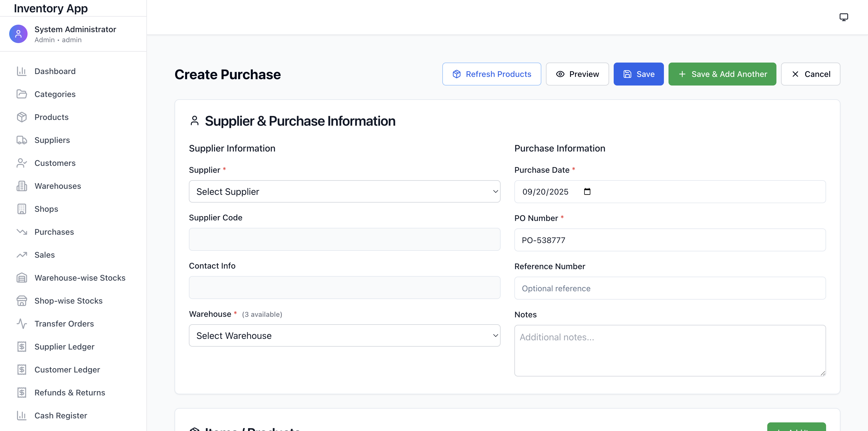The image size is (868, 431).
Task: Open the Select Warehouse dropdown
Action: 344,335
